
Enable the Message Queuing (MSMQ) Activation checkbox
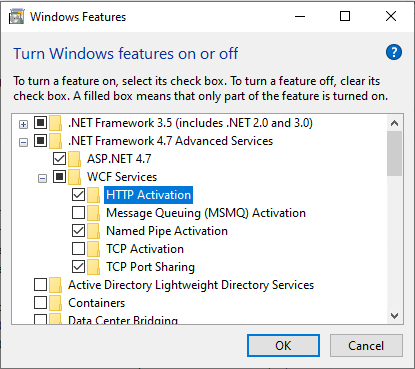(78, 213)
